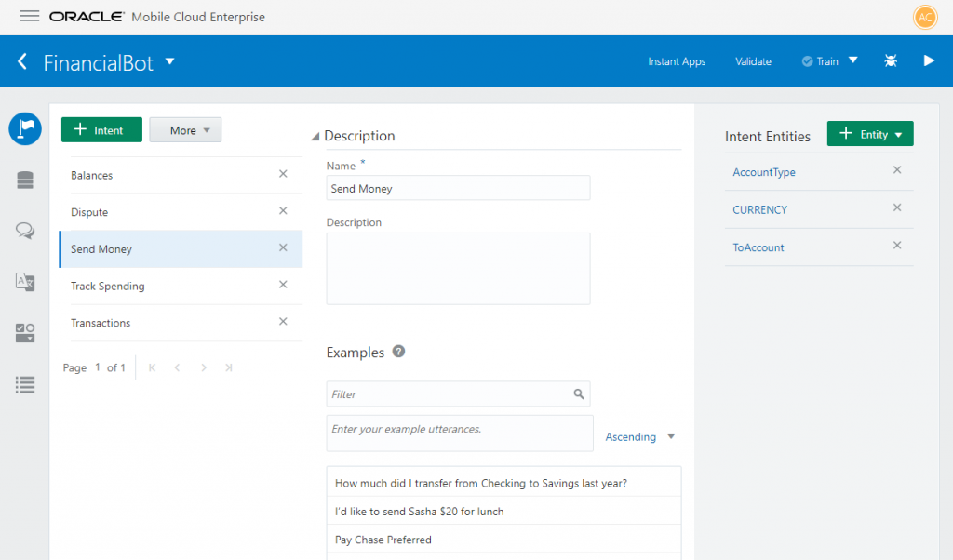Open the CURRENCY entity link
953x560 pixels.
point(759,210)
